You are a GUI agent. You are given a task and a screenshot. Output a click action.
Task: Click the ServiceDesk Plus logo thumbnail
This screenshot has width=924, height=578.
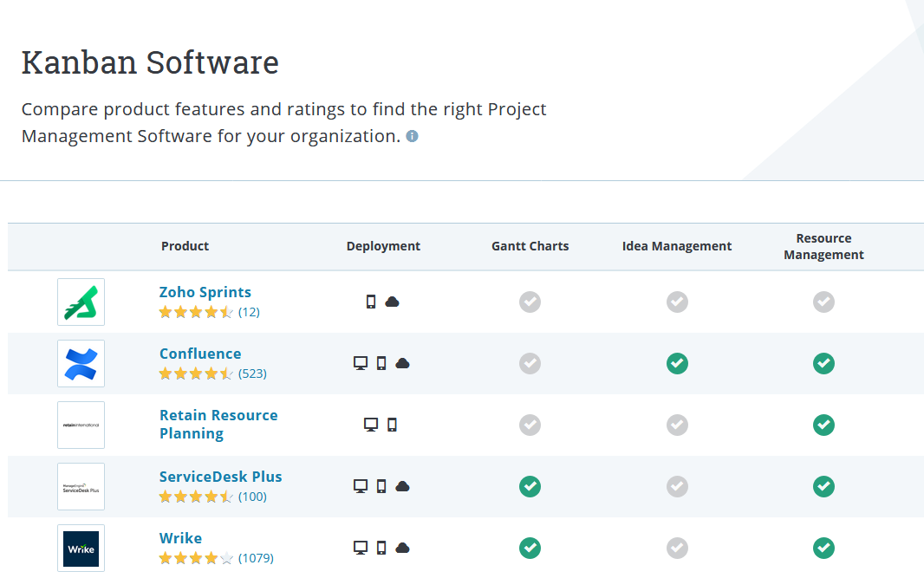tap(81, 486)
